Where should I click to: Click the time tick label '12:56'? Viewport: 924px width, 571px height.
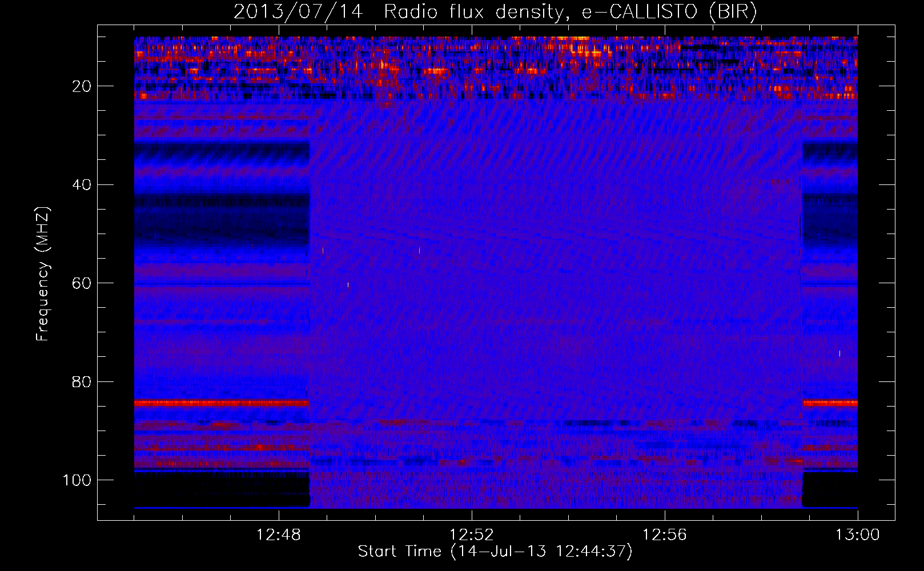665,535
